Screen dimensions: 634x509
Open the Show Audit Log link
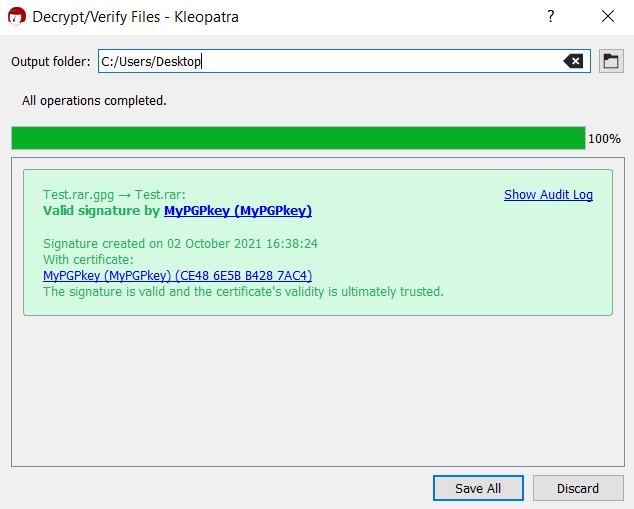click(548, 194)
